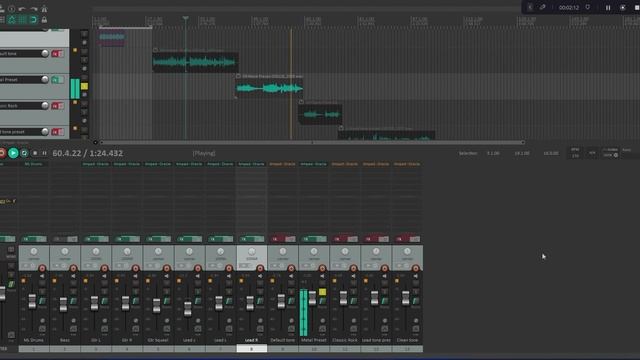The height and width of the screenshot is (360, 640).
Task: Toggle red IN button on Classic Rock strip
Action: point(345,239)
